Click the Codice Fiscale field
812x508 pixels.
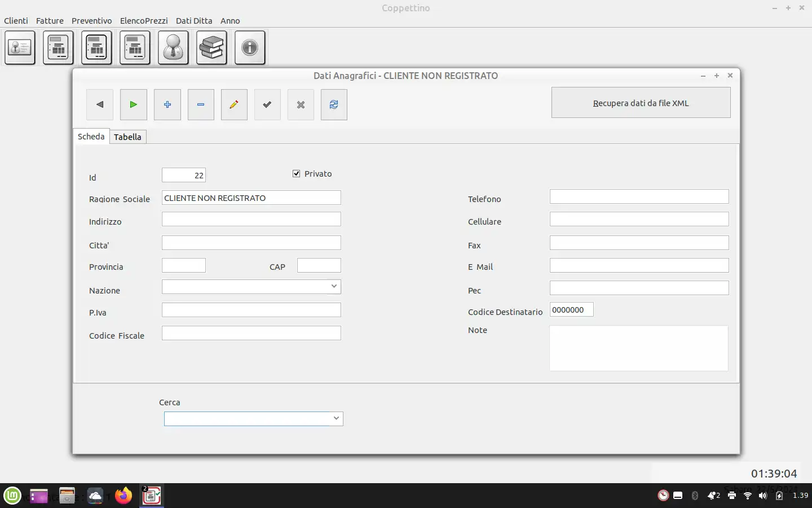click(x=251, y=333)
